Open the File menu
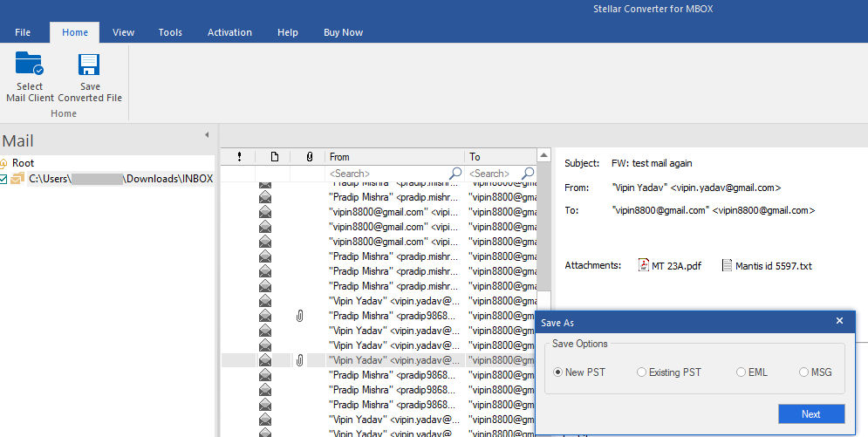Viewport: 868px width, 437px height. [x=23, y=32]
